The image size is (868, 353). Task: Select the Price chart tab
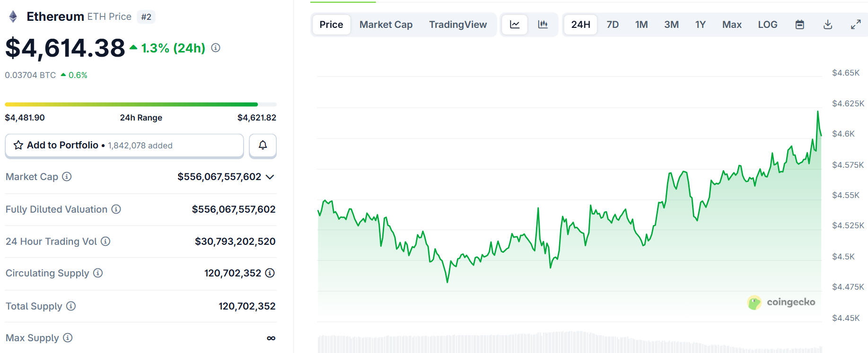click(x=331, y=25)
